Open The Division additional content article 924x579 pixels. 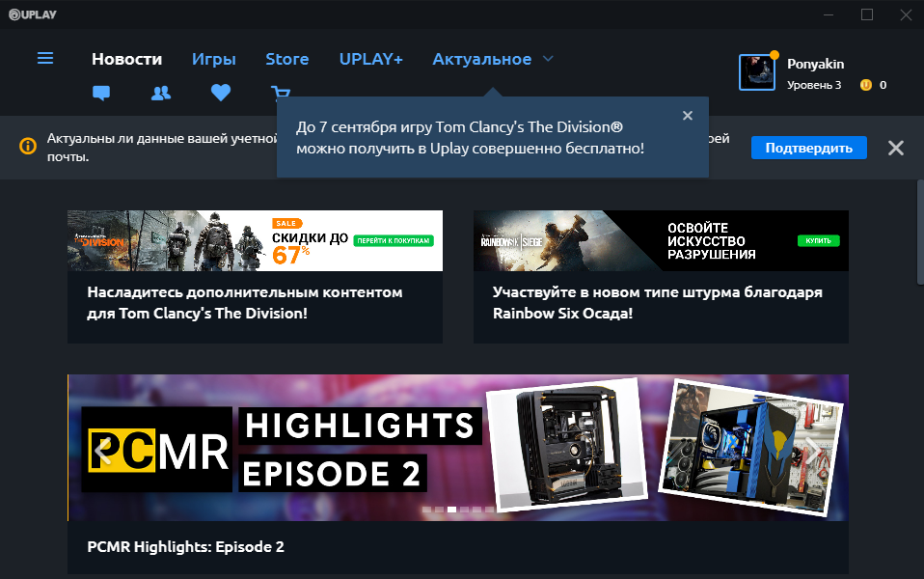click(245, 302)
